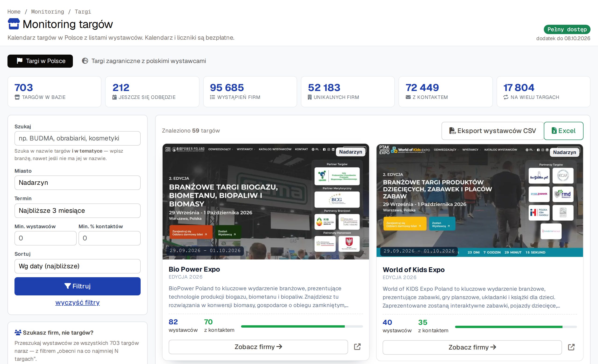Click Nadarzyn badge on Bio Power Expo image
The image size is (598, 364).
pyautogui.click(x=350, y=152)
